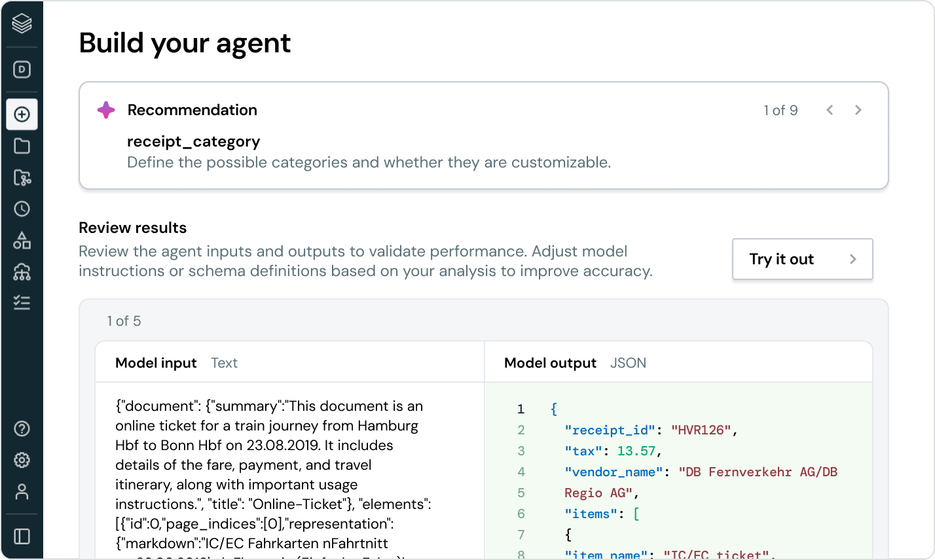Open the checklist icon in sidebar
Viewport: 935px width, 560px height.
click(x=22, y=302)
